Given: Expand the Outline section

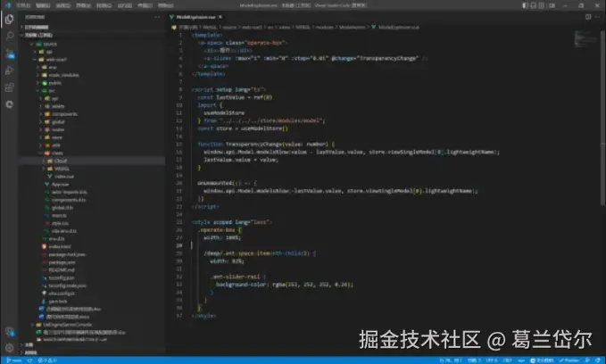Looking at the screenshot, I should tap(92, 344).
